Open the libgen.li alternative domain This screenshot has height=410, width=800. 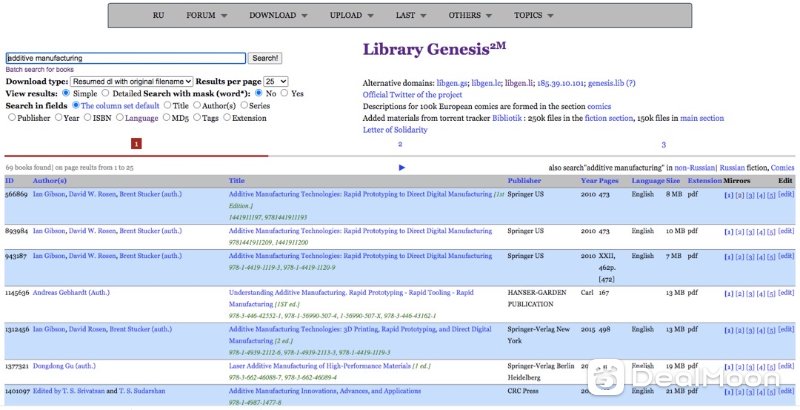[x=519, y=83]
